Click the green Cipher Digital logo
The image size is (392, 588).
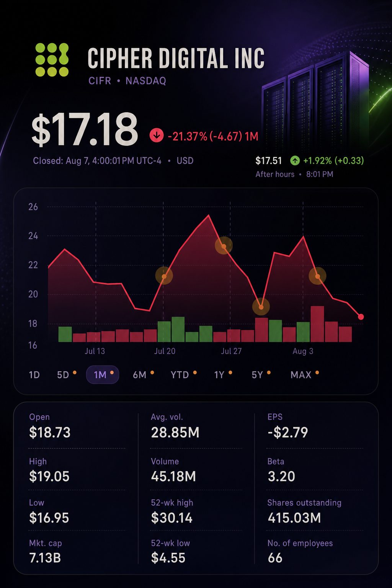(x=52, y=60)
